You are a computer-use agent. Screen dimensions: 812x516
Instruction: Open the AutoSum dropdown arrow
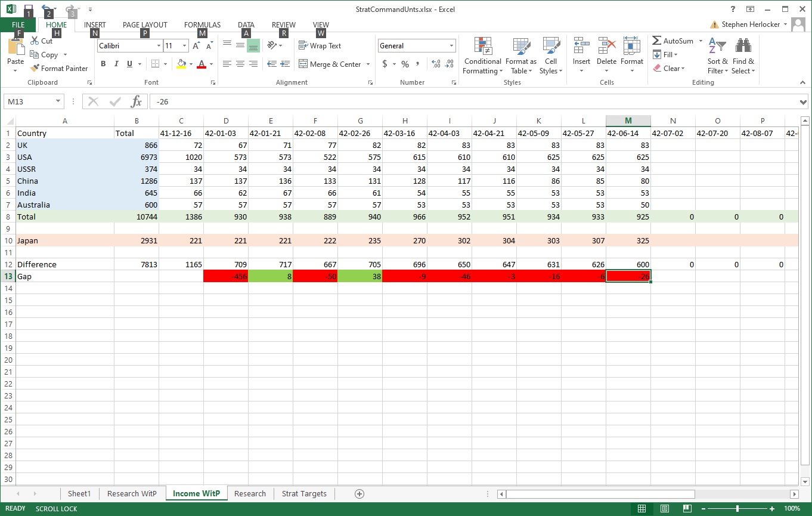(x=701, y=41)
